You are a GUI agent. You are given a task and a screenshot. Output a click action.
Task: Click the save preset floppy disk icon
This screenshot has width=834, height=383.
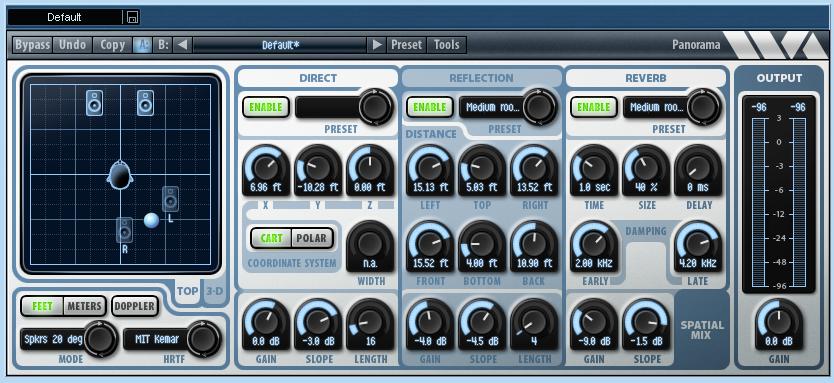click(x=132, y=18)
